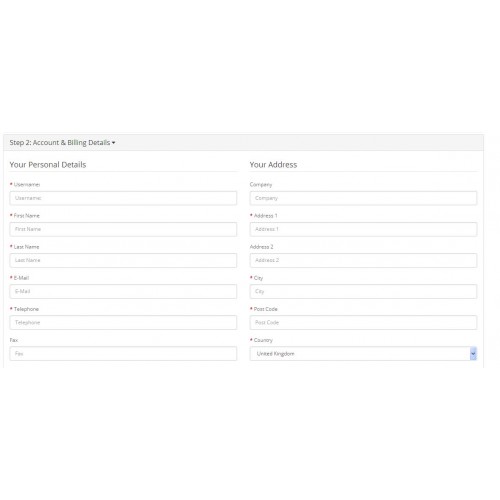Click into the Post Code field
This screenshot has width=500, height=500.
(363, 323)
